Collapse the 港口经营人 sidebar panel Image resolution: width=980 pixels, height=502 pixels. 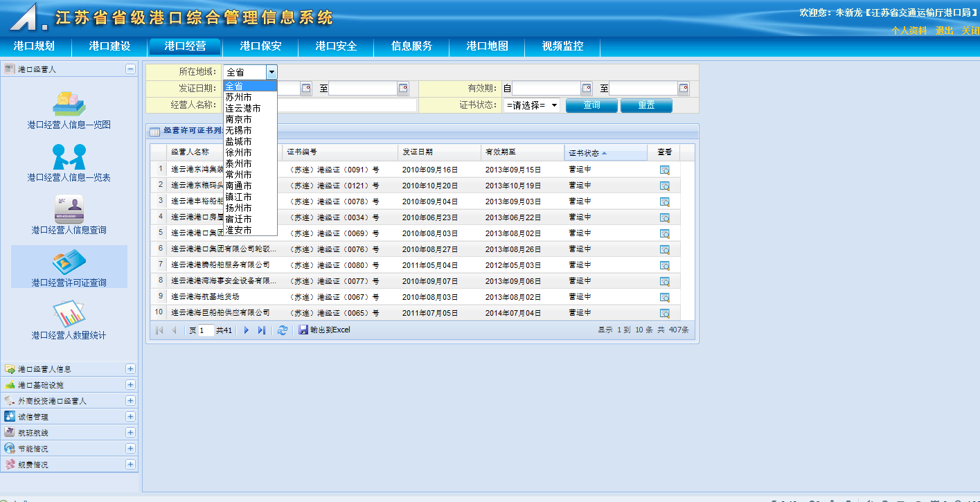click(130, 69)
